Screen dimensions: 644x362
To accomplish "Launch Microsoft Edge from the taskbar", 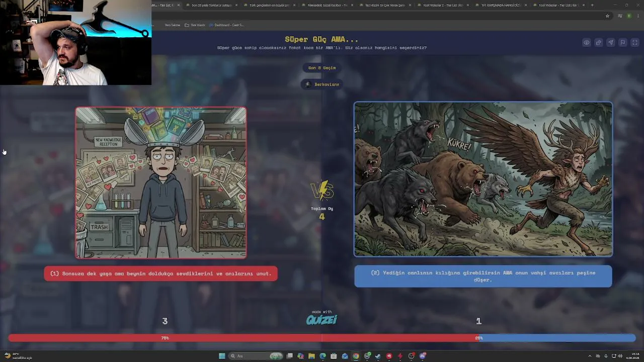I will [323, 356].
